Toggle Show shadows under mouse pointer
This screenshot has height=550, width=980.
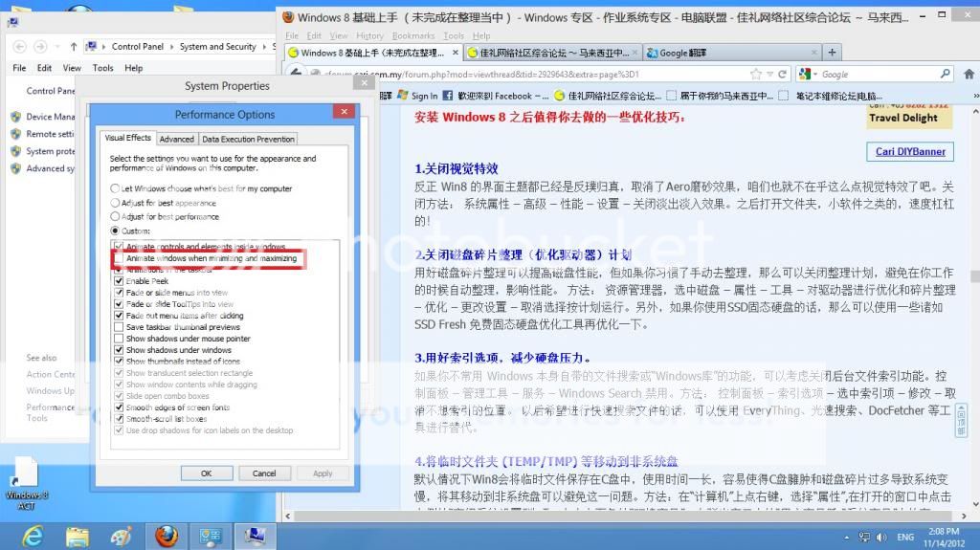click(118, 339)
